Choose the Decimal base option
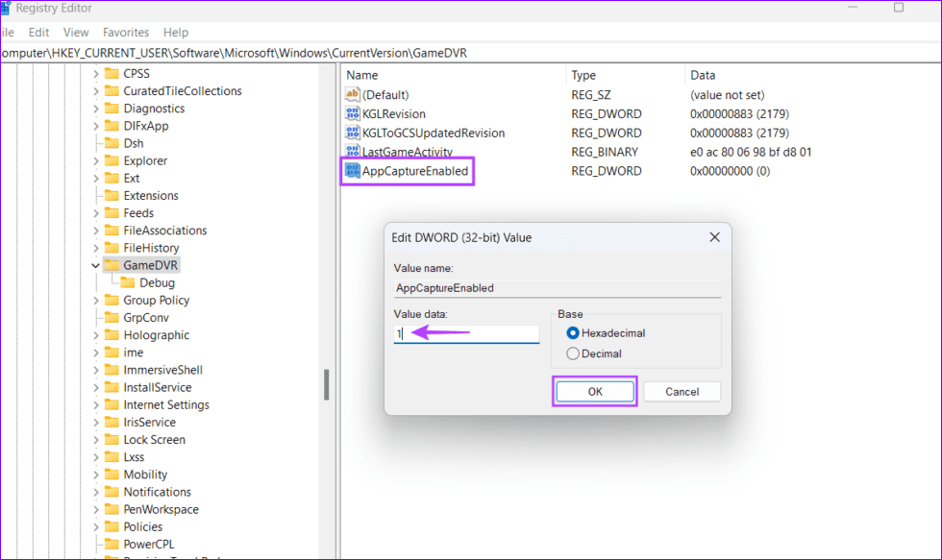The height and width of the screenshot is (560, 942). pyautogui.click(x=574, y=353)
